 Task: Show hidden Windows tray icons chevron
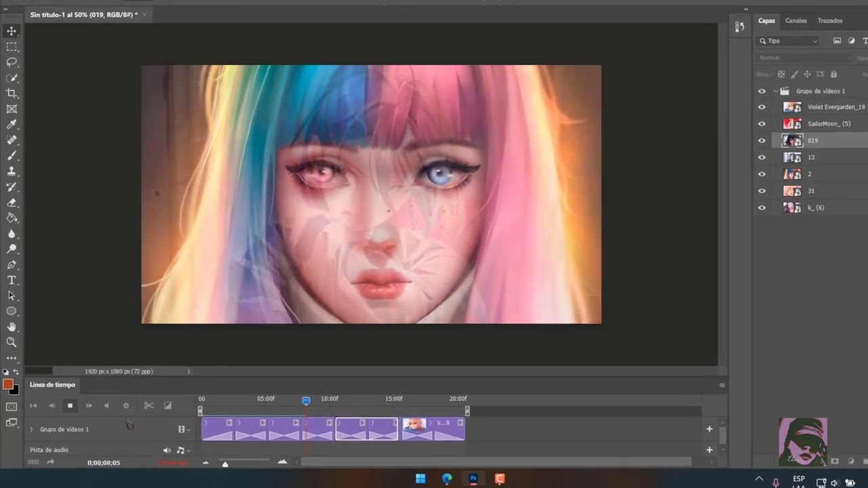759,479
